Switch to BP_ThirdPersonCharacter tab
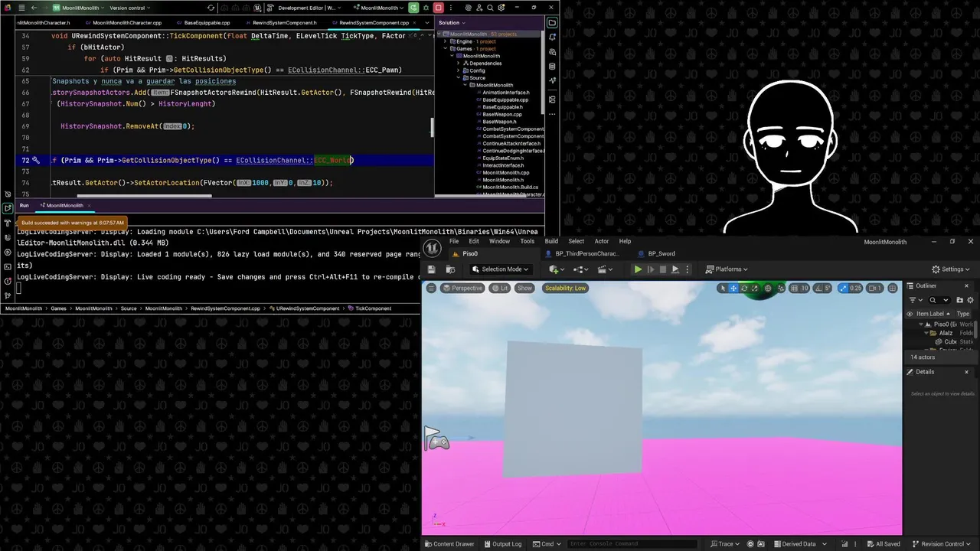Image resolution: width=980 pixels, height=551 pixels. 586,254
